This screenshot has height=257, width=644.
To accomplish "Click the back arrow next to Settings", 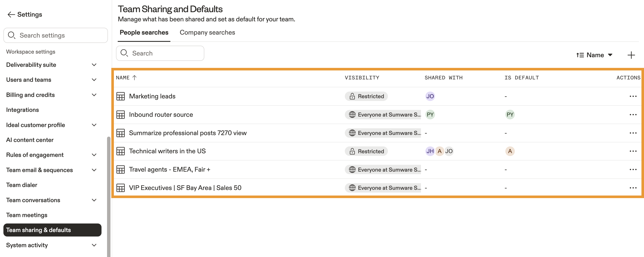I will 11,15.
